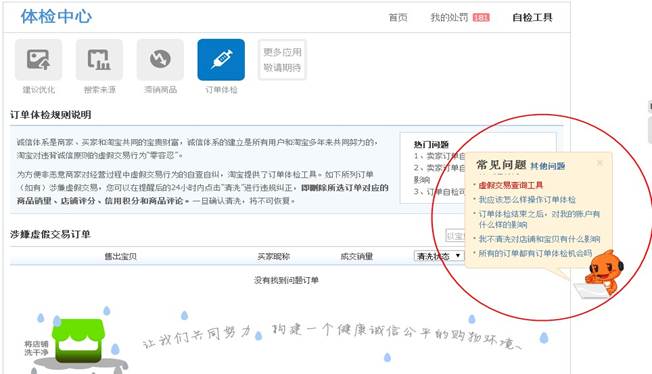
Task: Open the red 虚假交易查询工具 link
Action: pos(511,185)
